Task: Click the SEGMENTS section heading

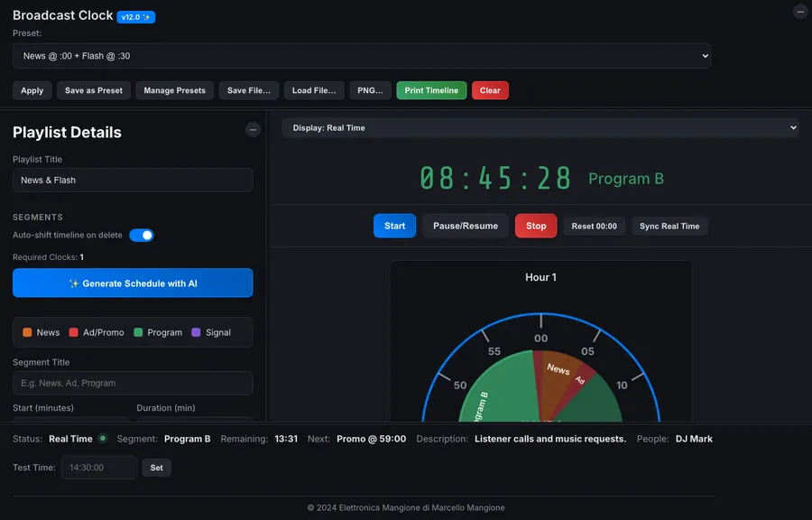Action: 38,217
